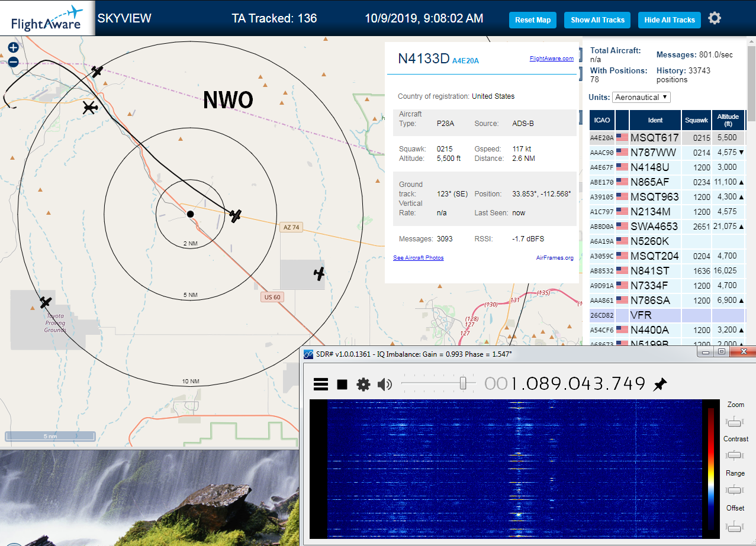Select the N4148U aircraft row
Viewport: 756px width, 546px height.
tap(667, 167)
